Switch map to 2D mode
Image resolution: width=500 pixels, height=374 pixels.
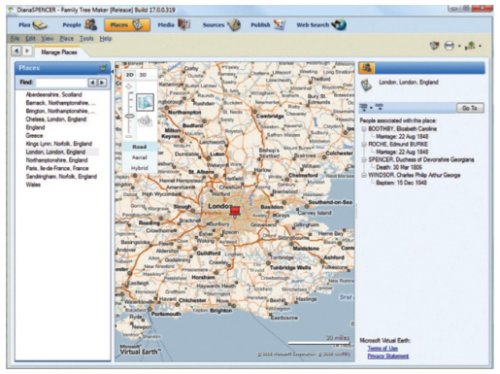coord(130,75)
